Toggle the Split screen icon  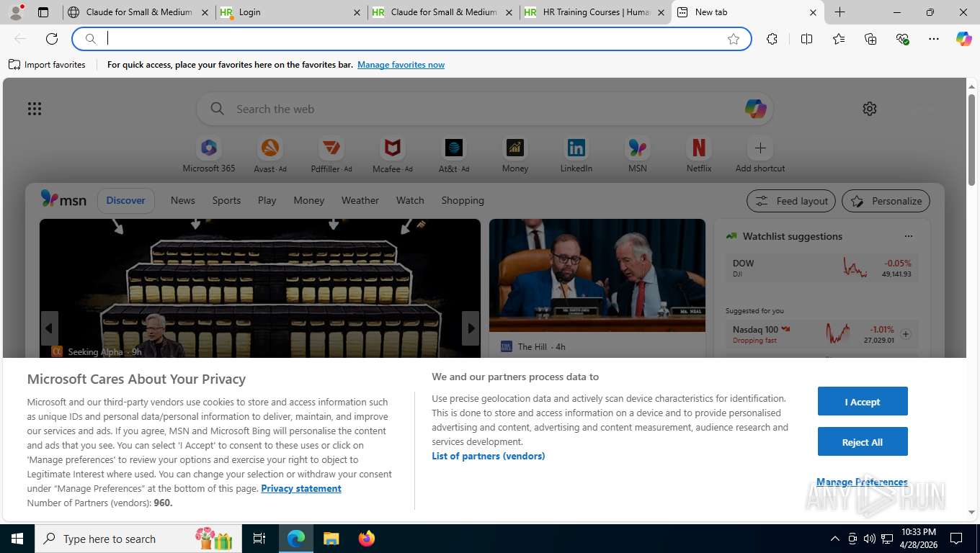click(x=806, y=39)
